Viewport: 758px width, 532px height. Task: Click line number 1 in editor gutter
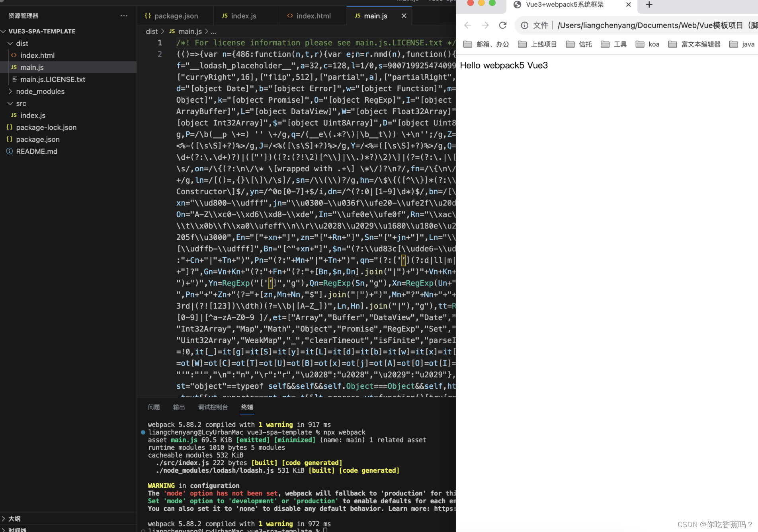[160, 43]
